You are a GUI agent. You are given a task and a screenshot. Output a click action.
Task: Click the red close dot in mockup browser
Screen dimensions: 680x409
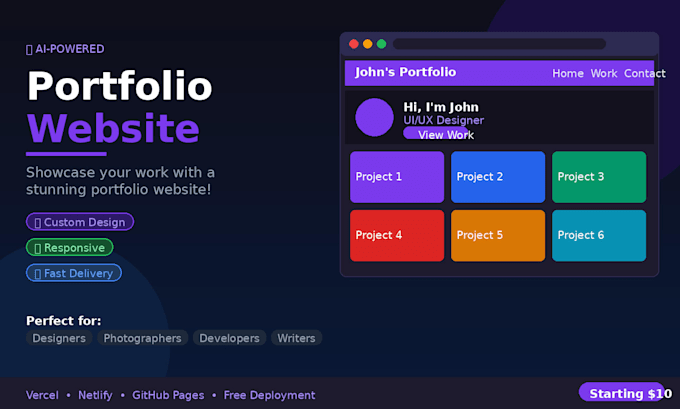[353, 44]
